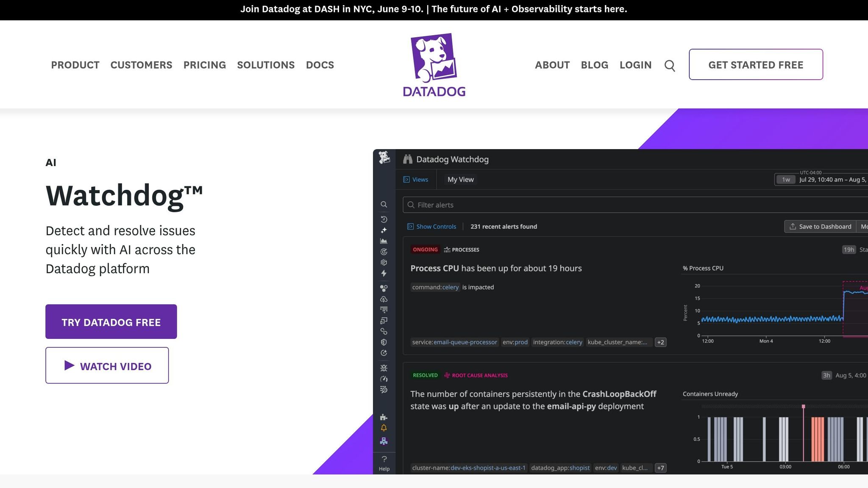Click the DASH announcement banner
The image size is (868, 488).
(x=434, y=9)
